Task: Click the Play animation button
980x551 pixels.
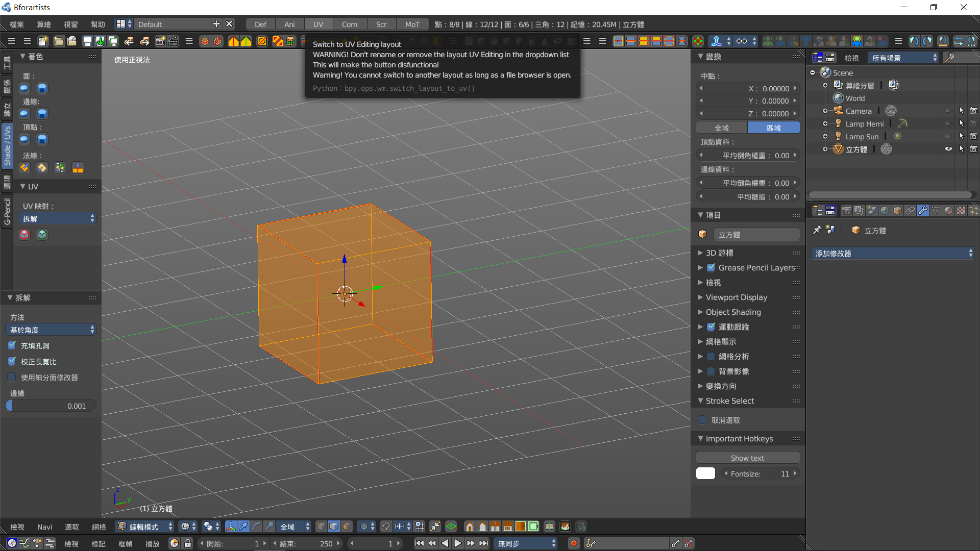Action: pyautogui.click(x=458, y=543)
